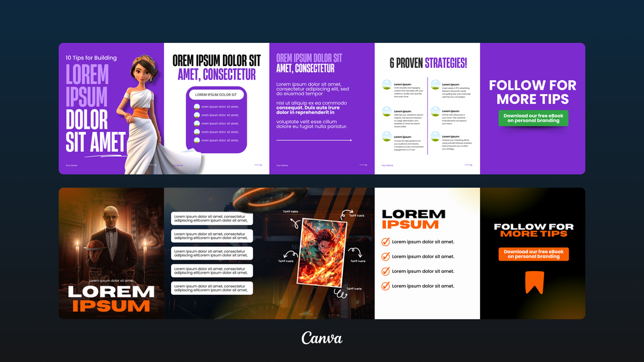
Task: Click bold text 'consequat. Duis aute irure'
Action: click(x=308, y=108)
